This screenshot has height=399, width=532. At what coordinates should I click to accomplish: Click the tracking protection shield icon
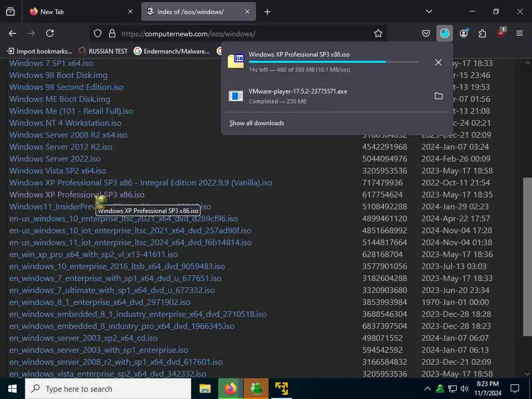[x=98, y=33]
